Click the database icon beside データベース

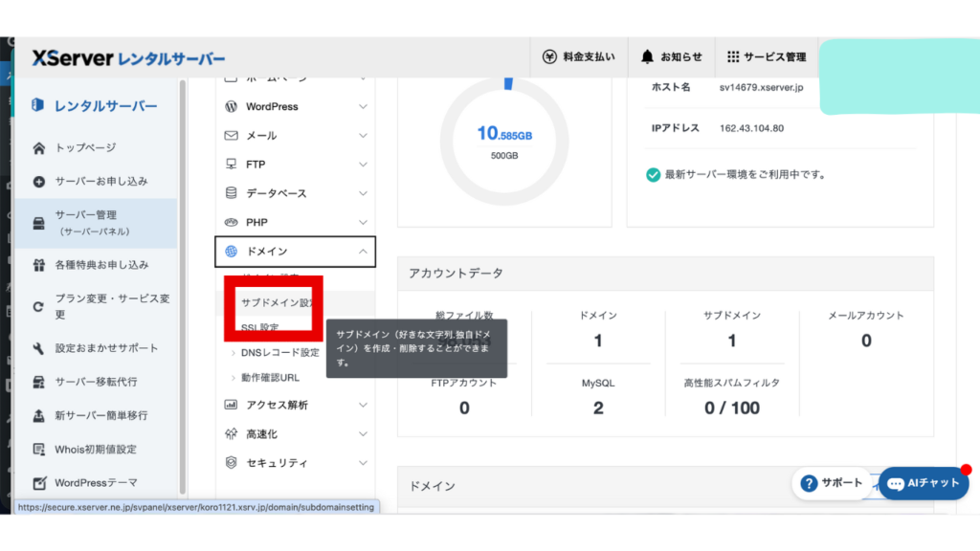(x=231, y=193)
